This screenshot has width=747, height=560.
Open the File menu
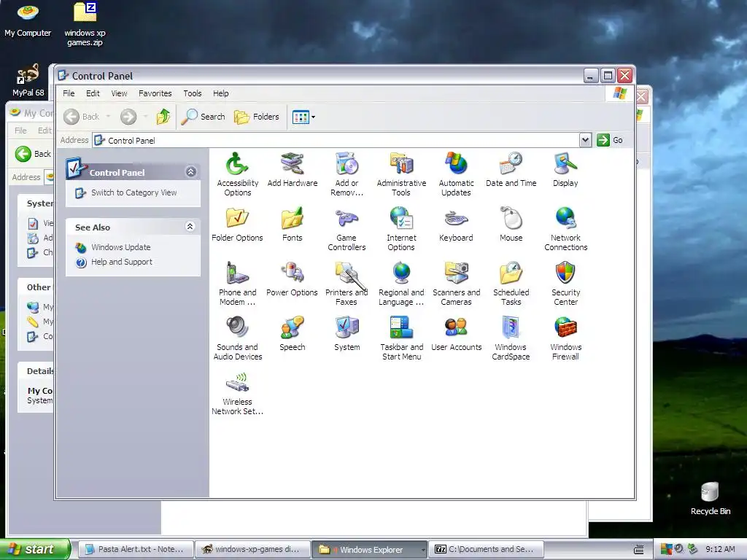point(69,93)
